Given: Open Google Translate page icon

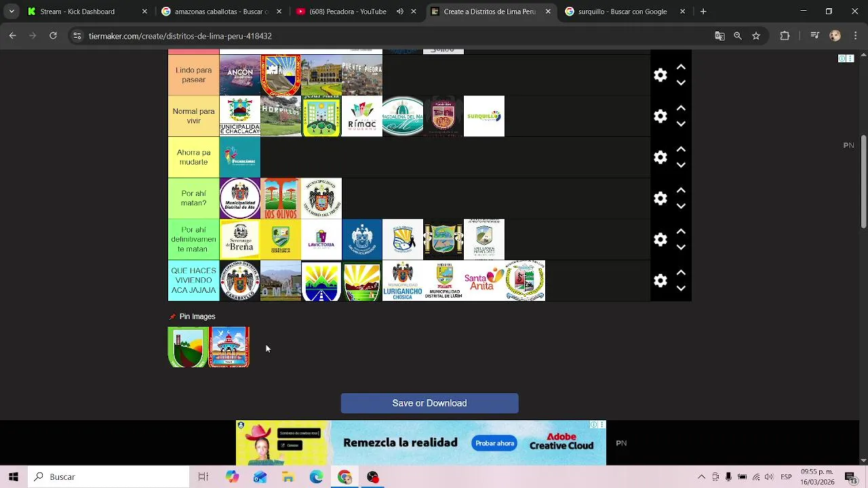Looking at the screenshot, I should (x=719, y=36).
